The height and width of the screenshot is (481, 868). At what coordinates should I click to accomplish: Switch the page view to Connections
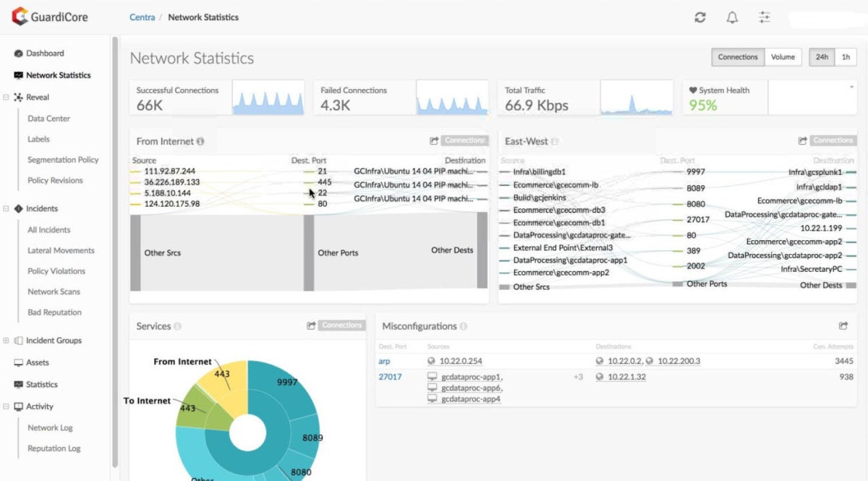click(738, 57)
